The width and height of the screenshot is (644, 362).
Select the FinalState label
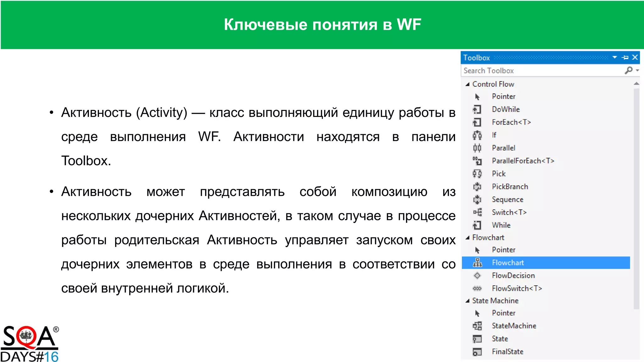508,352
